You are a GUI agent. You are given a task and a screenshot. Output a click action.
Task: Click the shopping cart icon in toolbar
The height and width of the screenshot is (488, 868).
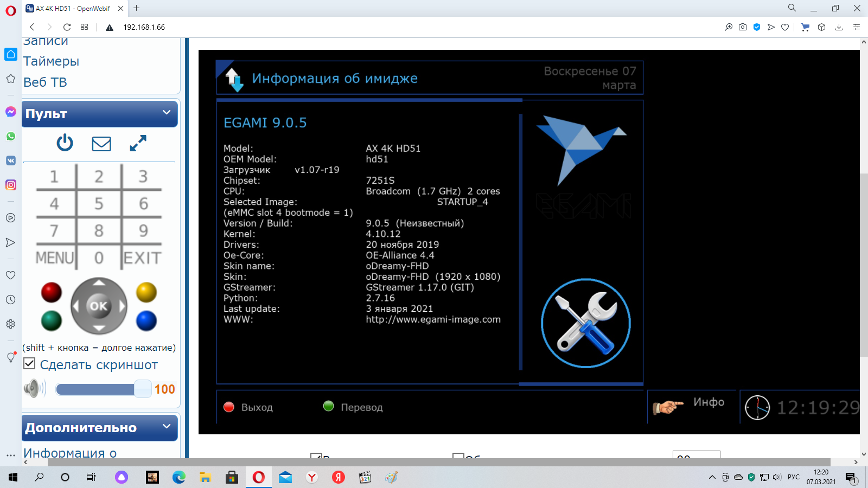[x=805, y=27]
